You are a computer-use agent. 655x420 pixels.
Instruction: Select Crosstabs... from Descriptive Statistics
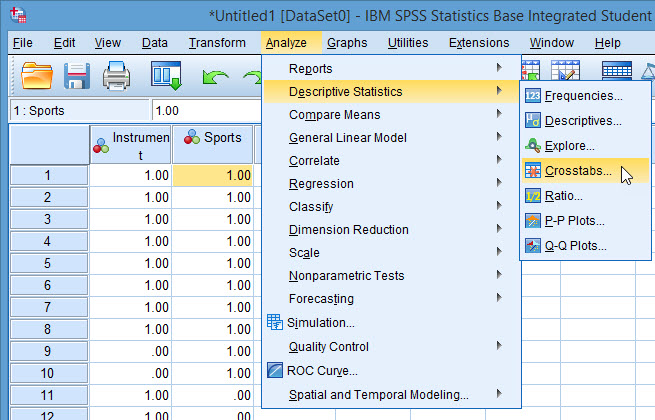pyautogui.click(x=585, y=171)
